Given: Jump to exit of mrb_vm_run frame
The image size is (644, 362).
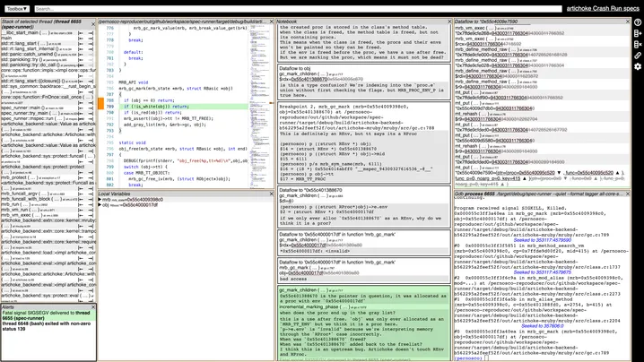Looking at the screenshot, I should pyautogui.click(x=91, y=210).
